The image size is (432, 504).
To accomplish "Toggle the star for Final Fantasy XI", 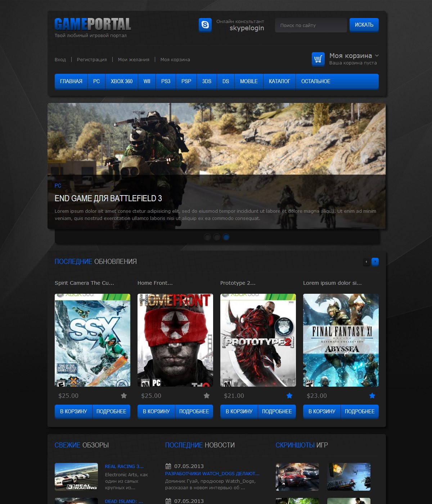I will (372, 396).
